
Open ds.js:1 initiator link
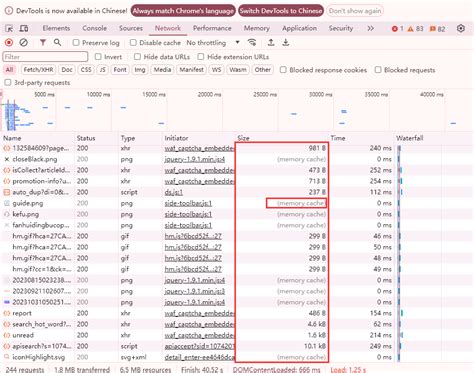click(x=174, y=192)
